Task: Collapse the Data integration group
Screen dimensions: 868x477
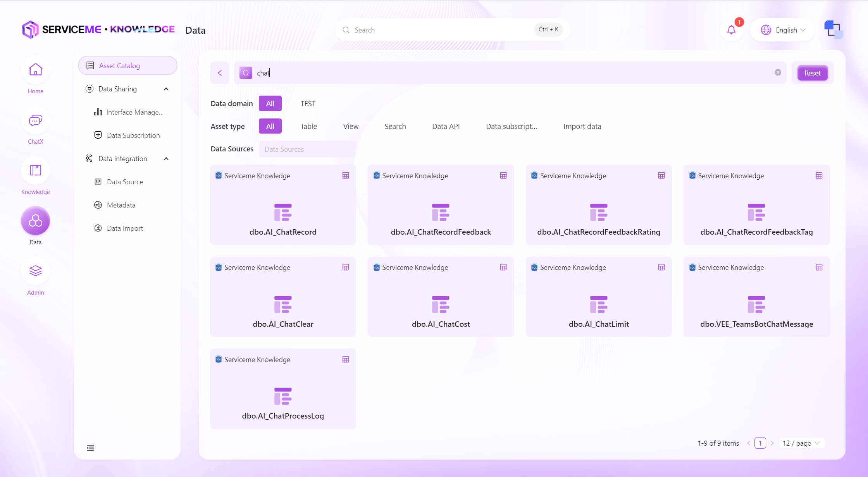Action: (166, 159)
